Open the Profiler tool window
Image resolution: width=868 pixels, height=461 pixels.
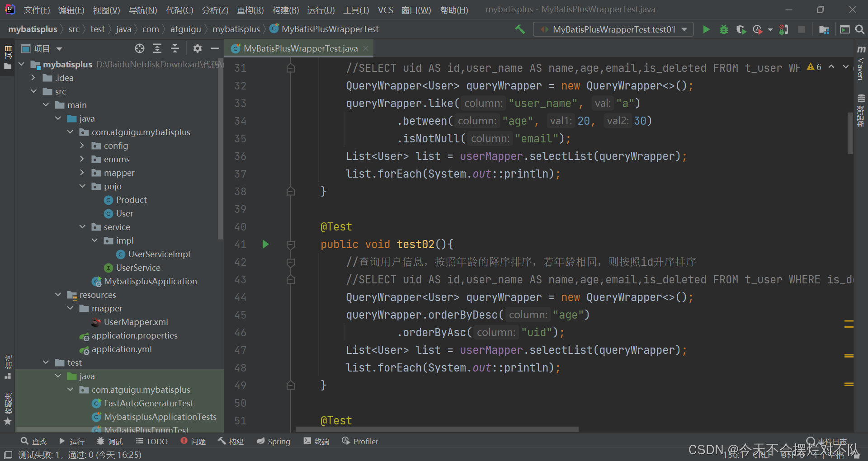360,442
